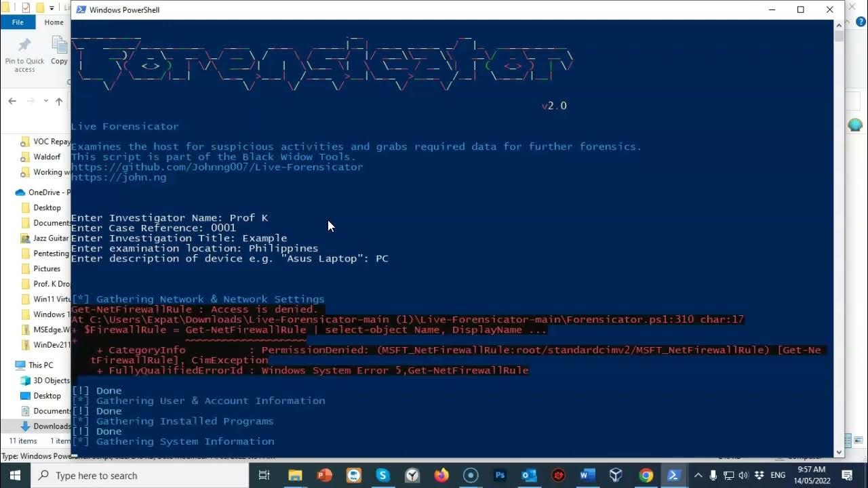Viewport: 868px width, 488px height.
Task: Launch PowerPoint from the taskbar
Action: [325, 475]
